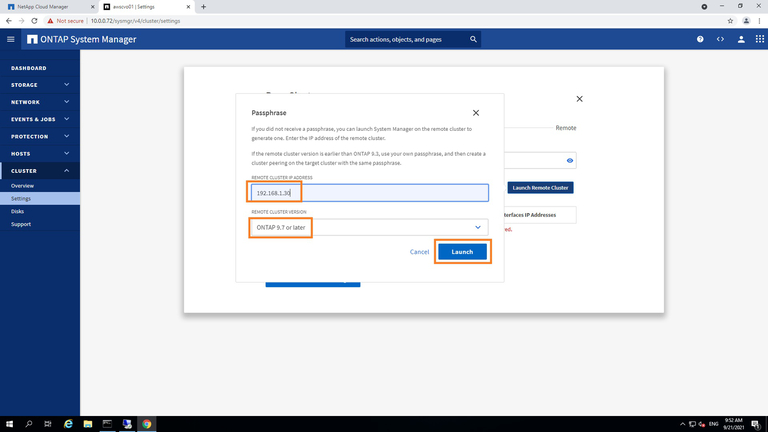Click Chrome icon in Windows taskbar

(x=147, y=424)
